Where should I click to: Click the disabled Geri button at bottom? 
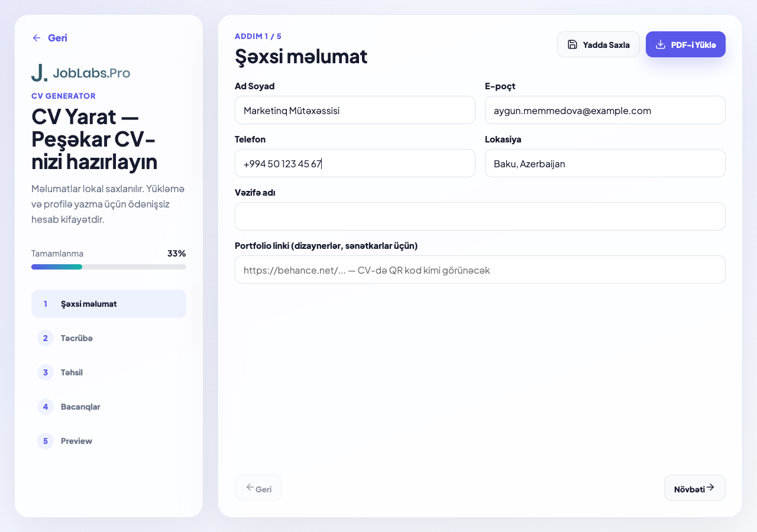pos(258,488)
